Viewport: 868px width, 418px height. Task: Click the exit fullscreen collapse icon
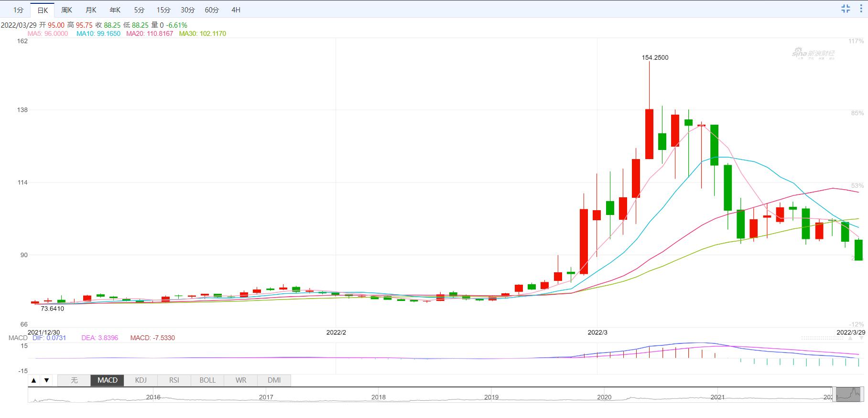click(846, 9)
